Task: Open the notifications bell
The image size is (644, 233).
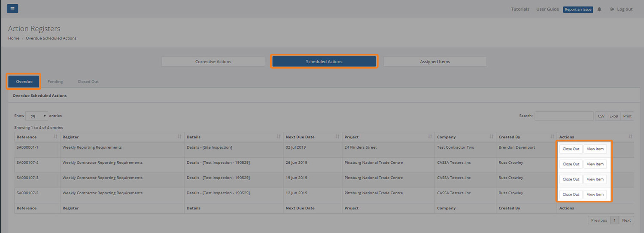Action: click(x=599, y=9)
